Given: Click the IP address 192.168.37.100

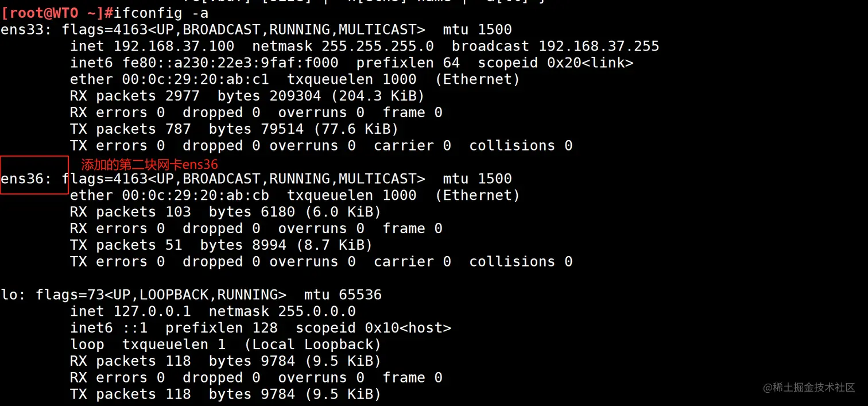Looking at the screenshot, I should pyautogui.click(x=173, y=46).
